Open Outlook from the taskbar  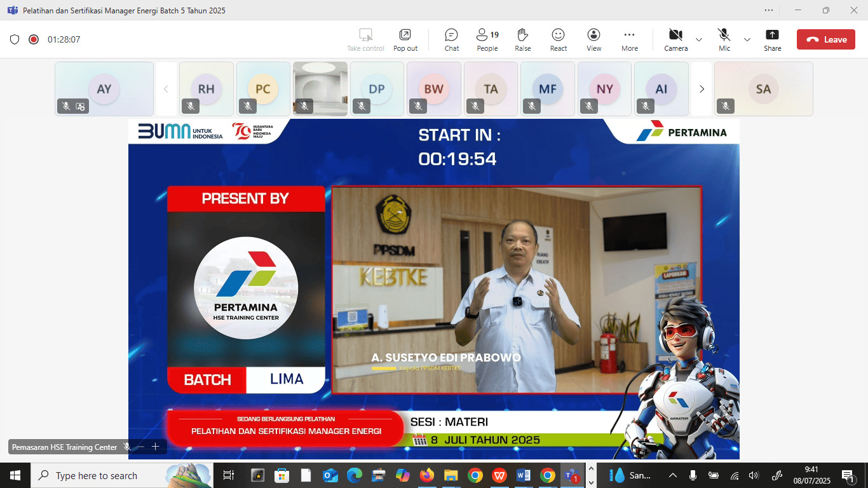click(330, 475)
